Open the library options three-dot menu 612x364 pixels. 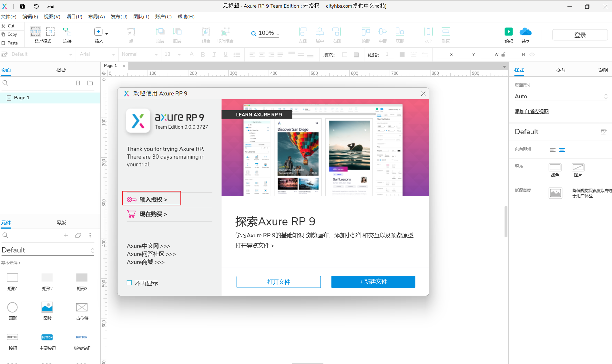pos(90,235)
